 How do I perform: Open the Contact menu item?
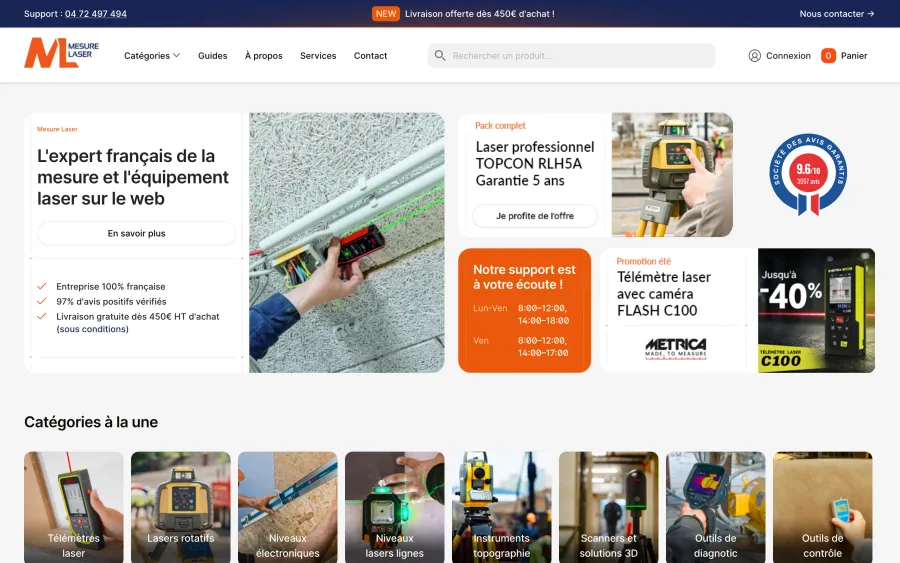pos(370,56)
